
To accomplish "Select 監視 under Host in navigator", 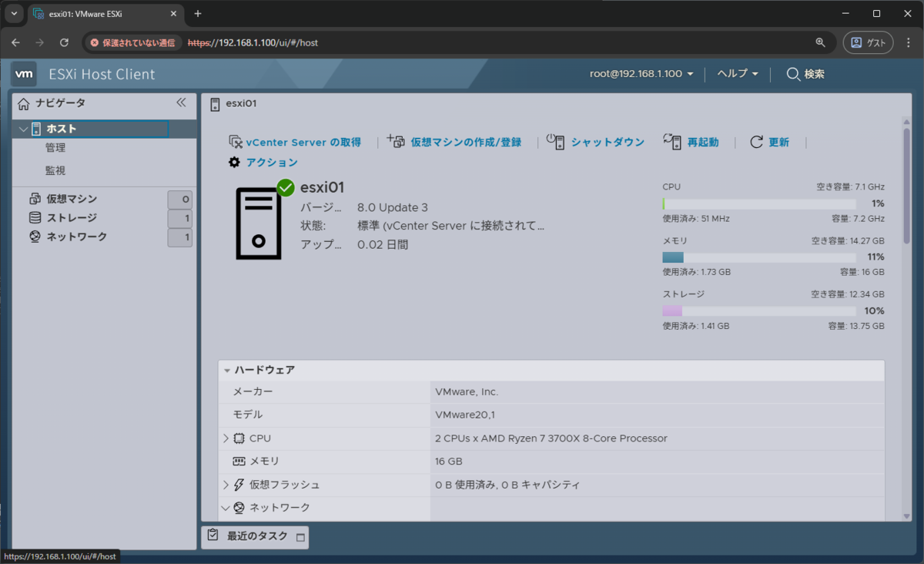I will [x=55, y=170].
